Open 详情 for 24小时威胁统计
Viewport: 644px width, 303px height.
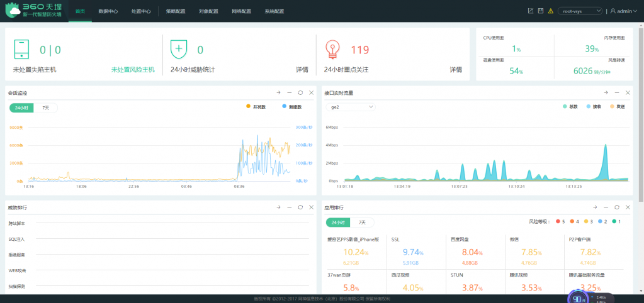pos(302,69)
